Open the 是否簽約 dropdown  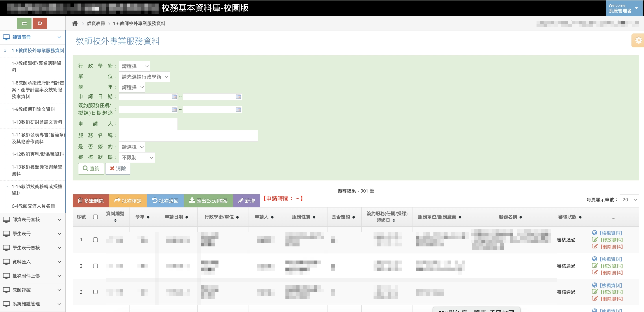(x=132, y=147)
